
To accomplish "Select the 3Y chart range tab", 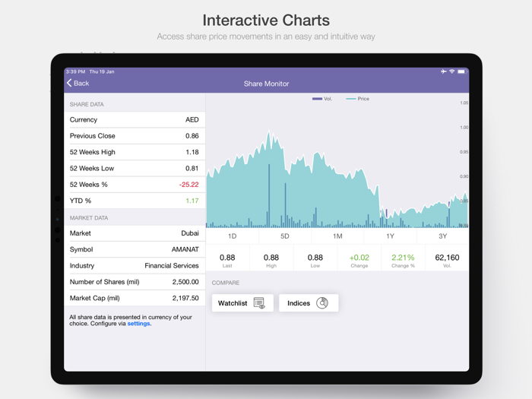I will (443, 236).
